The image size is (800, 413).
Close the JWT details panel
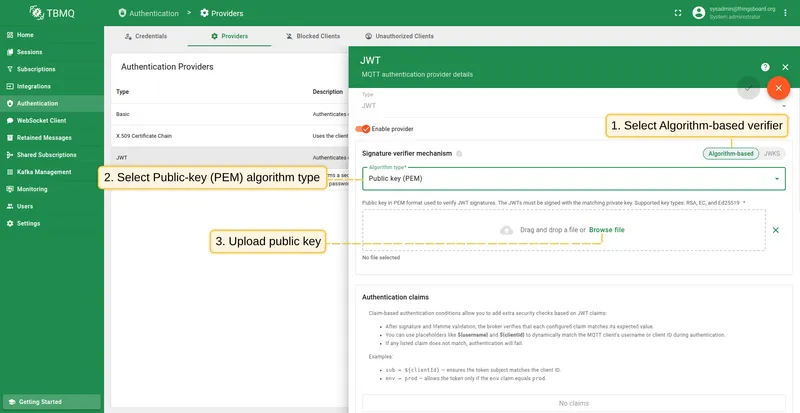[785, 67]
